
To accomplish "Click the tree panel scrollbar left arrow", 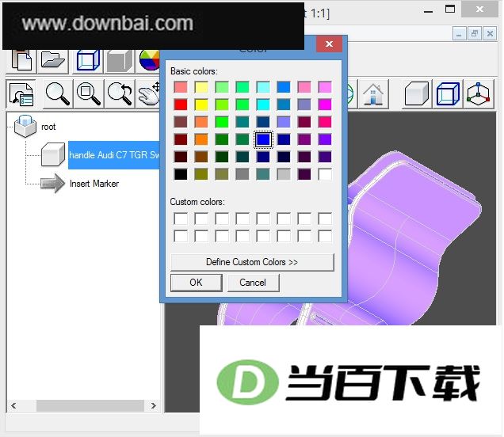I will (x=13, y=405).
